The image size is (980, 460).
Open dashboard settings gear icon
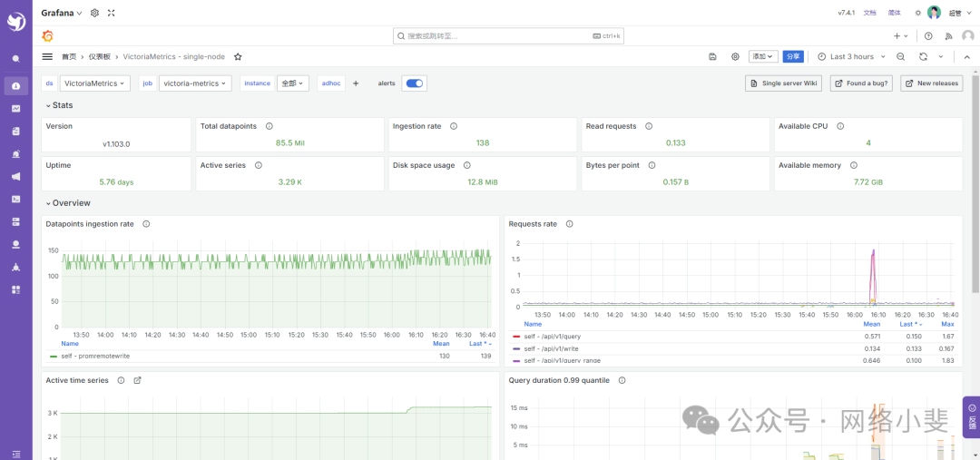(735, 56)
